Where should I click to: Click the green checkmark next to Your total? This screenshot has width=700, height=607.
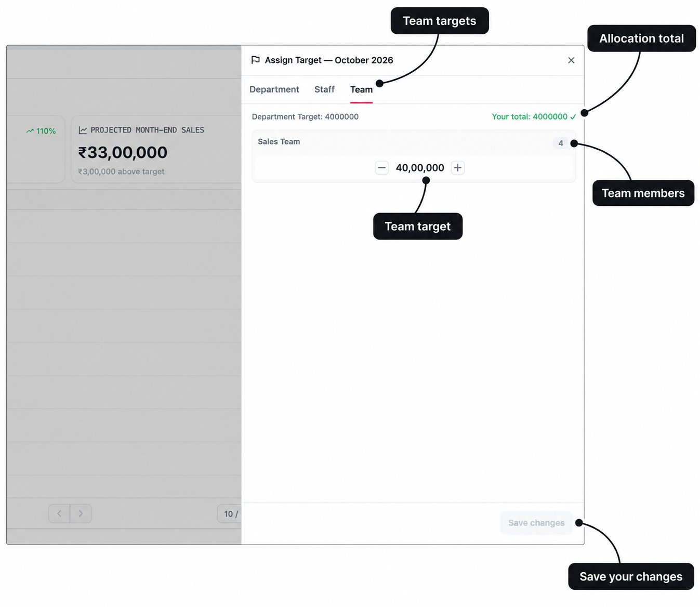click(x=573, y=117)
